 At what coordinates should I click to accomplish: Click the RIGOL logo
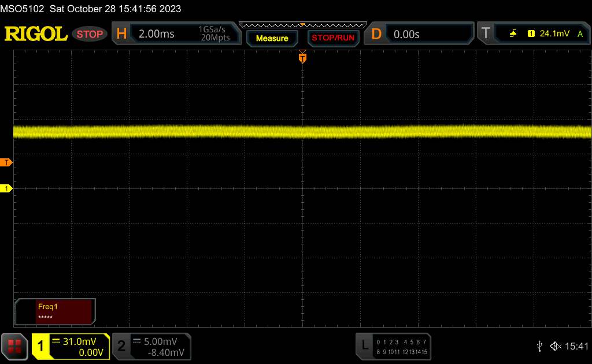36,34
